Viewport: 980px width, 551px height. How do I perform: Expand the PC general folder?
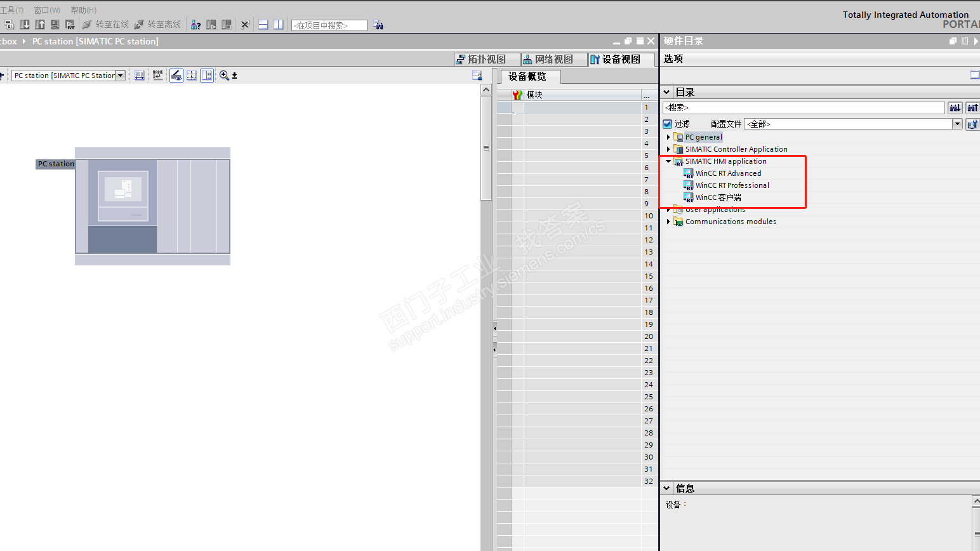[668, 137]
